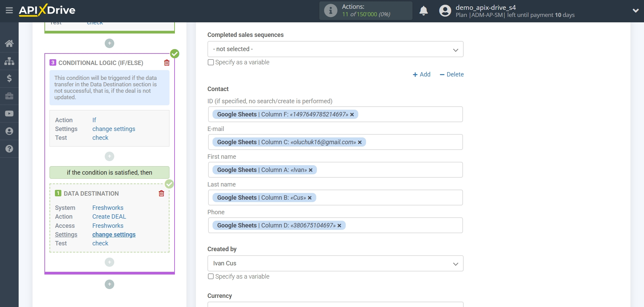Screen dimensions: 644x307
Task: Click the green checkmark on Data Destination block
Action: [x=169, y=184]
